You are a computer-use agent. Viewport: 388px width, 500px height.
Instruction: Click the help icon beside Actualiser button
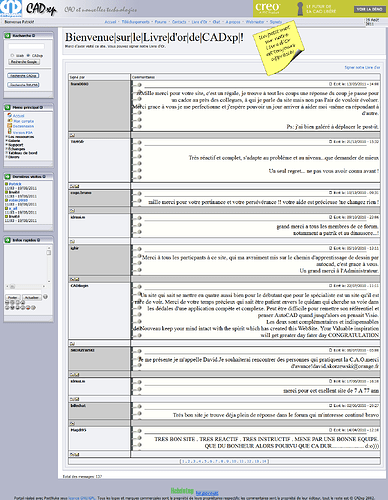coord(45,297)
